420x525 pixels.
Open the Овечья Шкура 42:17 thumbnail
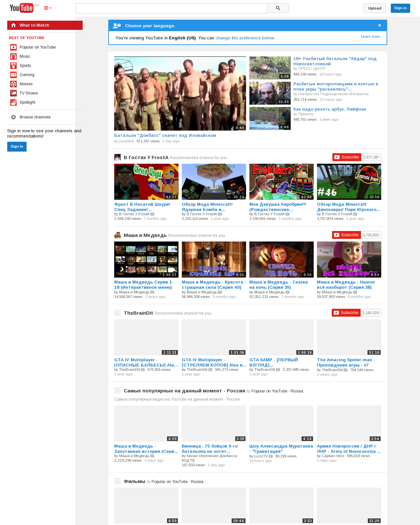click(146, 182)
